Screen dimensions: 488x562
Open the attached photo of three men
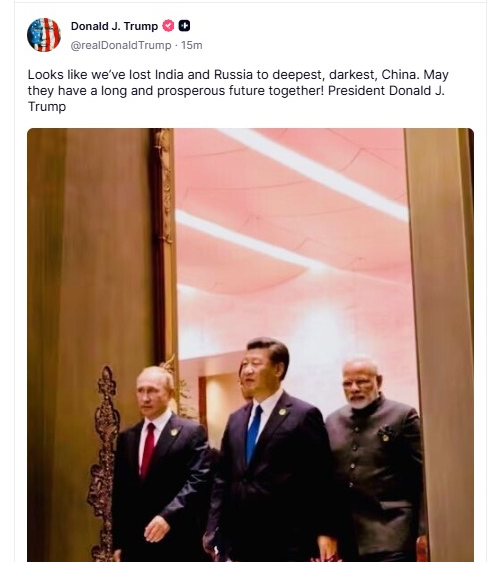pyautogui.click(x=250, y=345)
